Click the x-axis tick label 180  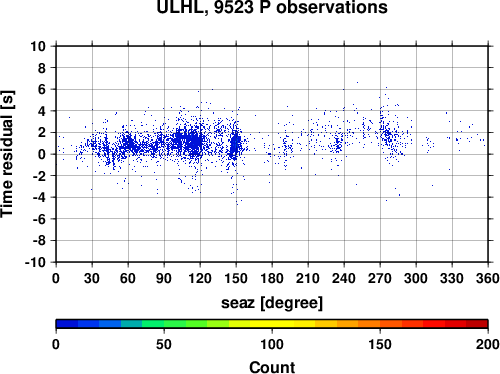(x=272, y=278)
